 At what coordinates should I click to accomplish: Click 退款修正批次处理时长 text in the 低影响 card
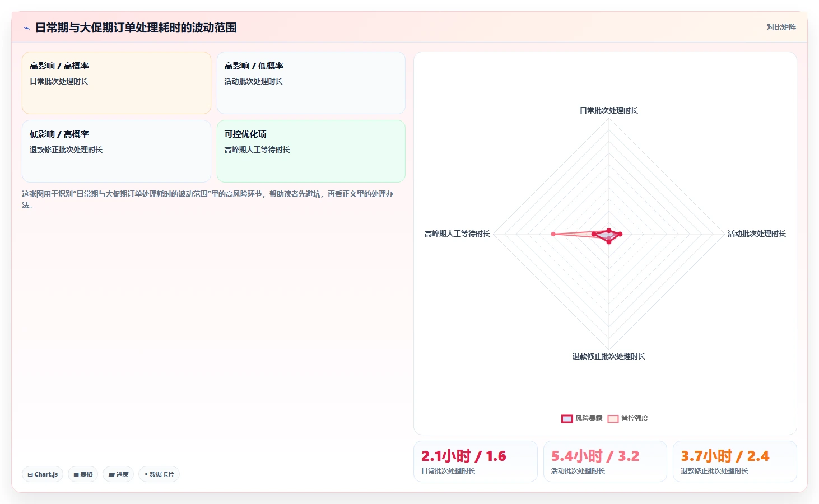(66, 150)
